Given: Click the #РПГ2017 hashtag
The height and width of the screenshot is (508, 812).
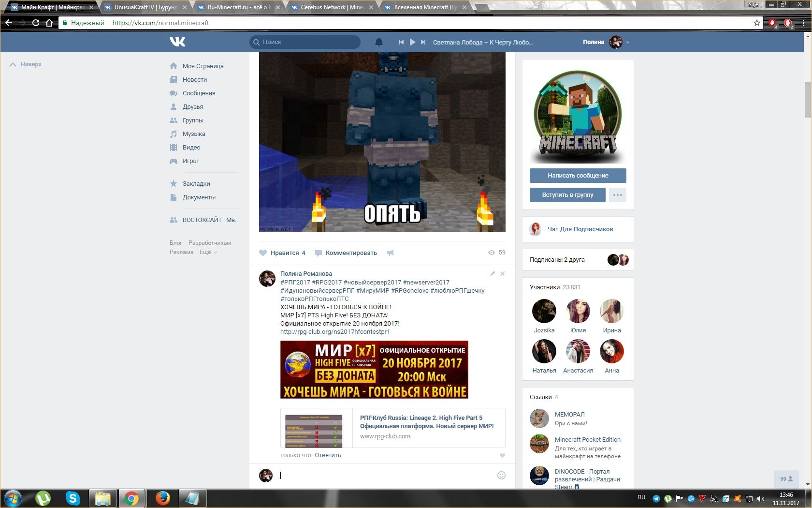Looking at the screenshot, I should coord(295,282).
